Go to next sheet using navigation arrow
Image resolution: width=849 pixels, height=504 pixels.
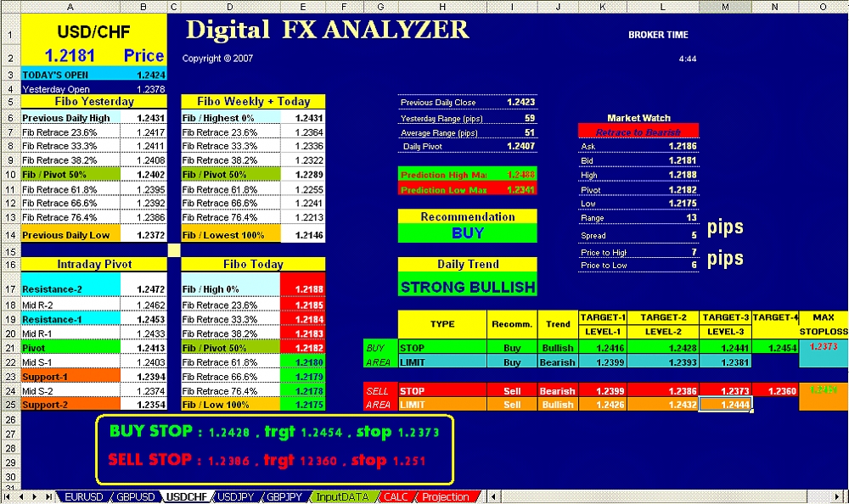(x=34, y=496)
